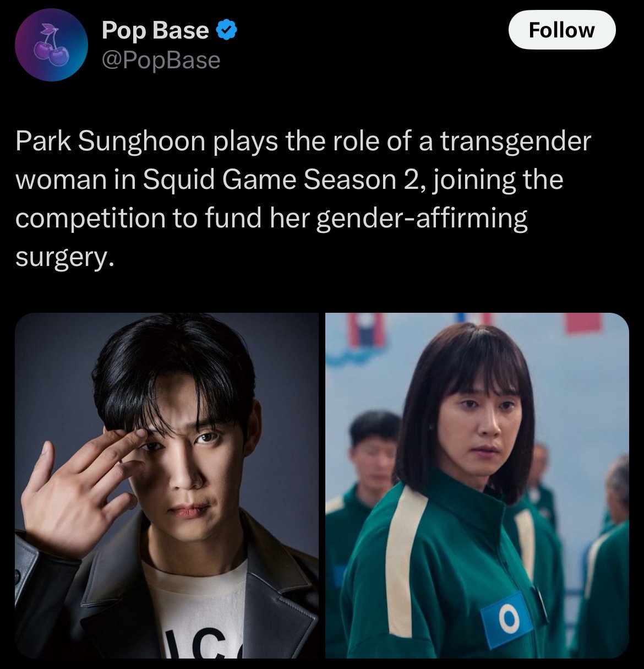Click the word competition in tweet
Screen dimensions: 644x669
click(x=91, y=219)
